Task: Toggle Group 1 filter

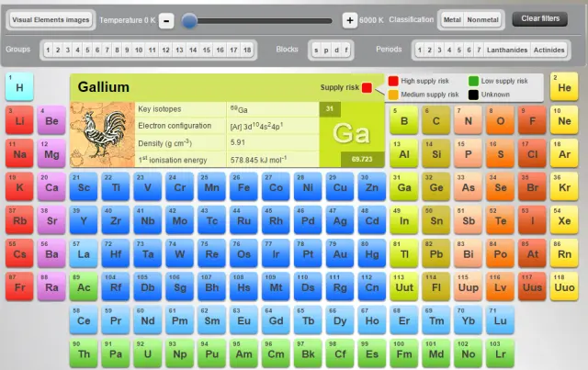Action: [x=48, y=50]
